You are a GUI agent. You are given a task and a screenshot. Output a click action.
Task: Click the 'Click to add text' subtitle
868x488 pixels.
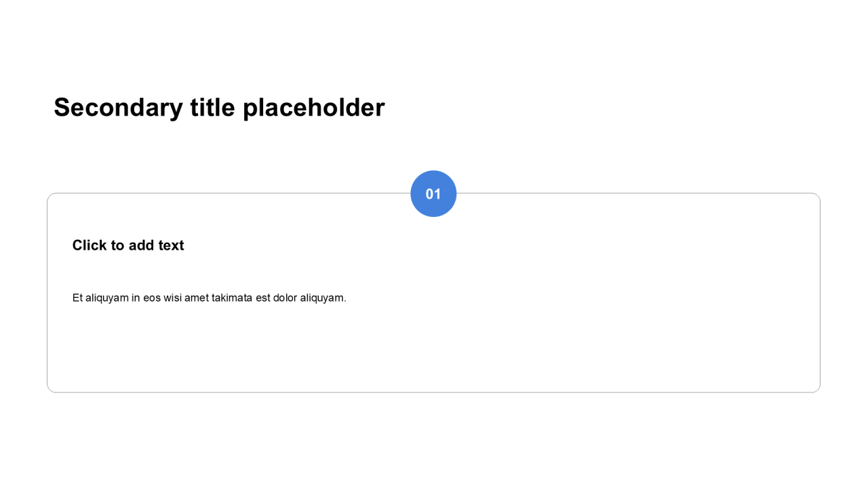pos(128,245)
